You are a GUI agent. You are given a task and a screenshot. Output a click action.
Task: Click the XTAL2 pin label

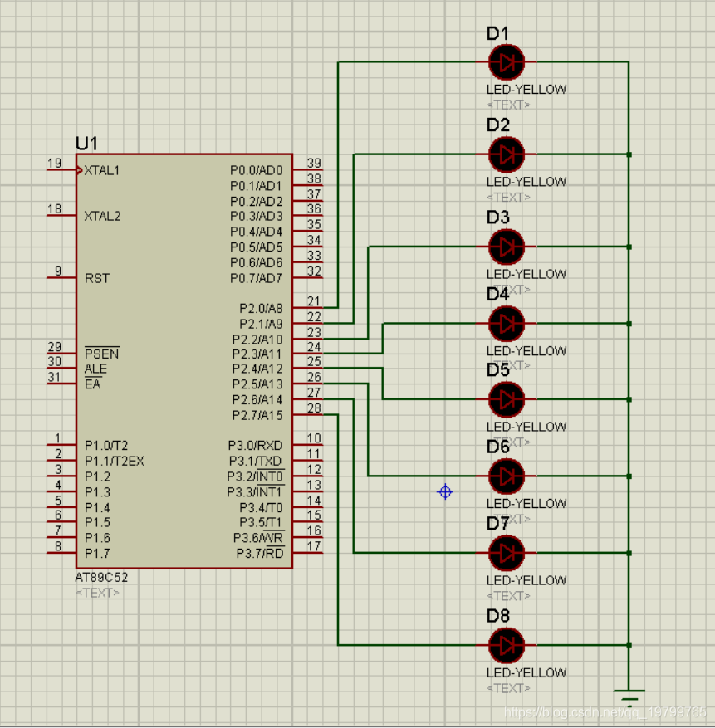point(102,216)
